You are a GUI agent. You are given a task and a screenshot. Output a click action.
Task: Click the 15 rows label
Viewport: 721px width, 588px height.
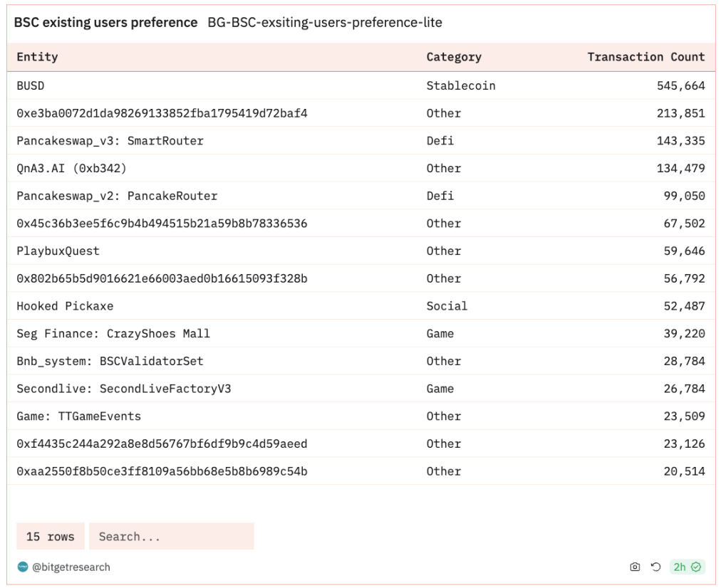click(51, 536)
